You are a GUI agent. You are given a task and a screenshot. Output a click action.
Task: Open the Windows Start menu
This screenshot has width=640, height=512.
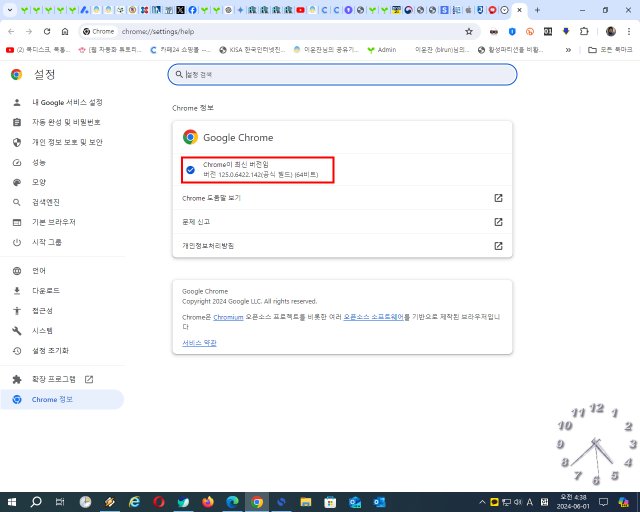point(12,502)
